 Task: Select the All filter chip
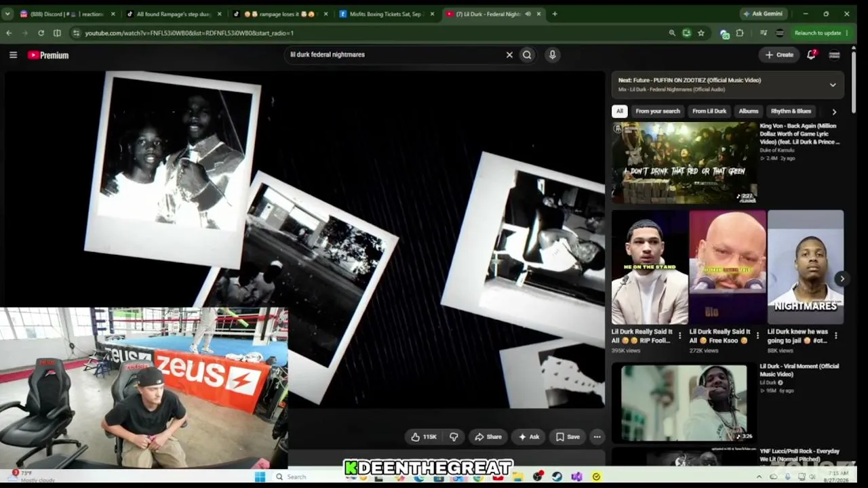pos(619,111)
